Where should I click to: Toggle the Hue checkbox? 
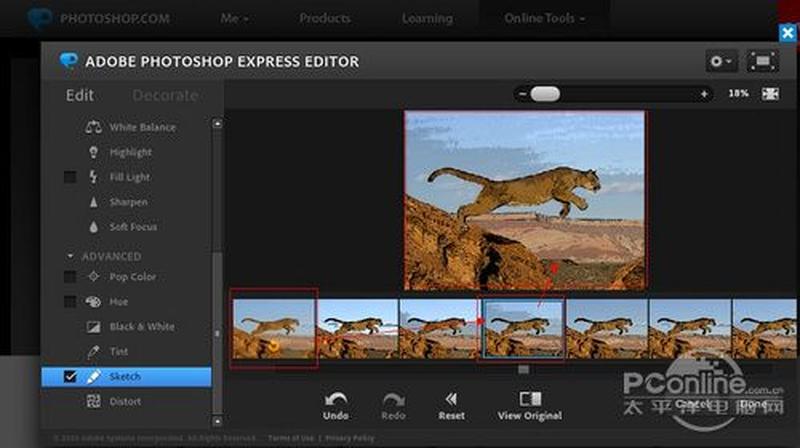point(70,302)
